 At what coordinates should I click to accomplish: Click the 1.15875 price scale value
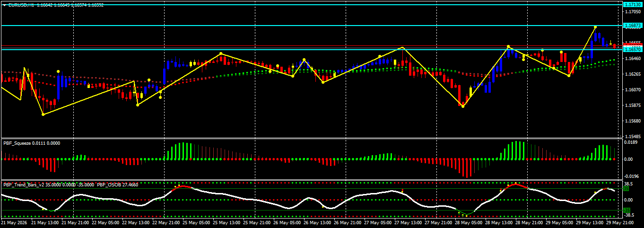click(633, 105)
